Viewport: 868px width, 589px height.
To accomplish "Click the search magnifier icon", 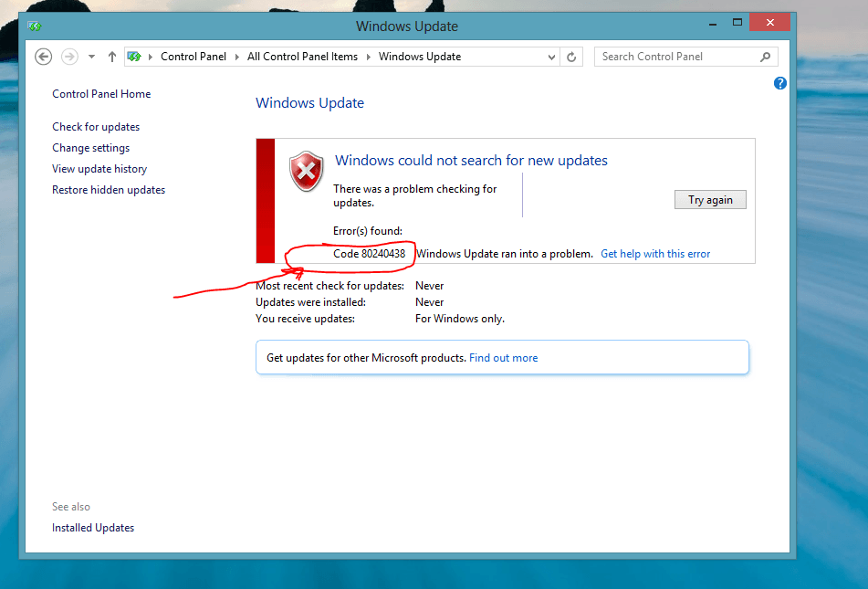I will click(x=766, y=56).
